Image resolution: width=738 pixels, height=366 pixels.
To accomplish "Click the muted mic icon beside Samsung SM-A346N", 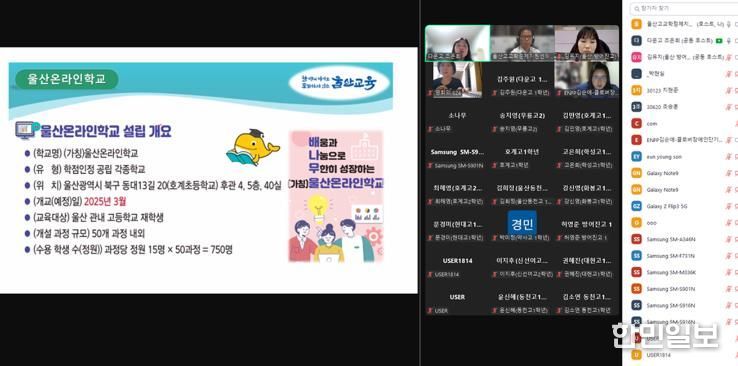I will (x=730, y=239).
